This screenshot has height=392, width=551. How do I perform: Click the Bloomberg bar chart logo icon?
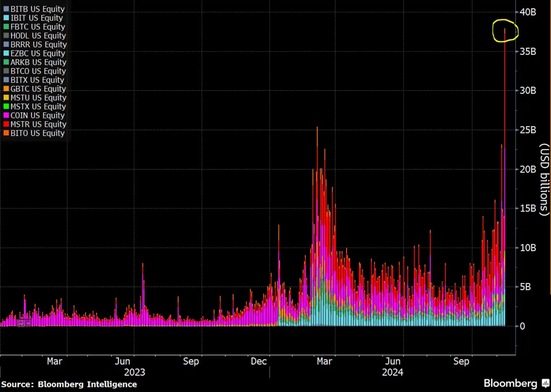pos(545,383)
